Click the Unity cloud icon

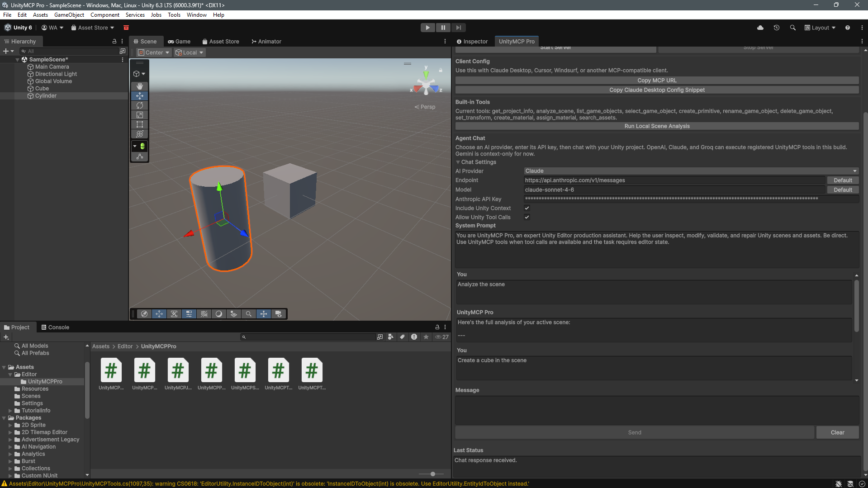pos(760,28)
